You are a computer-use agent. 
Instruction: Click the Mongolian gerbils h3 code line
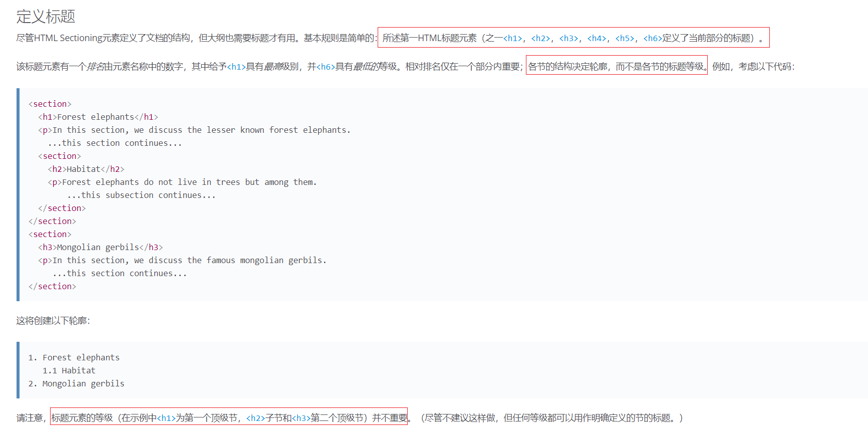click(100, 247)
